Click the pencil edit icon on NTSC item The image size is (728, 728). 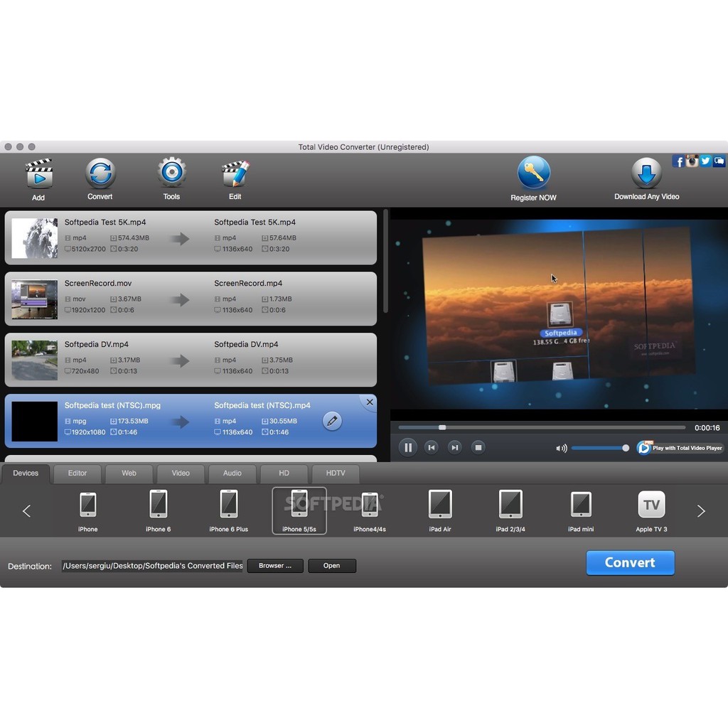coord(332,421)
